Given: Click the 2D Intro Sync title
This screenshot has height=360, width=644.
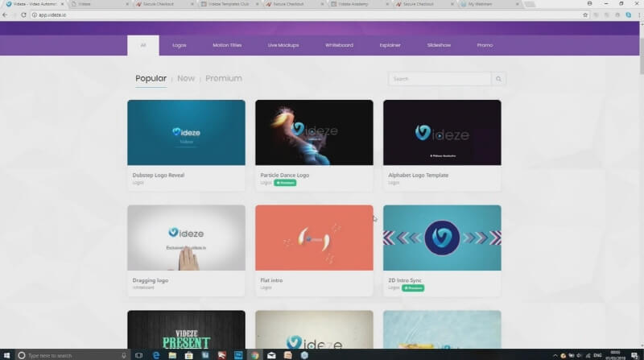Looking at the screenshot, I should click(x=405, y=280).
